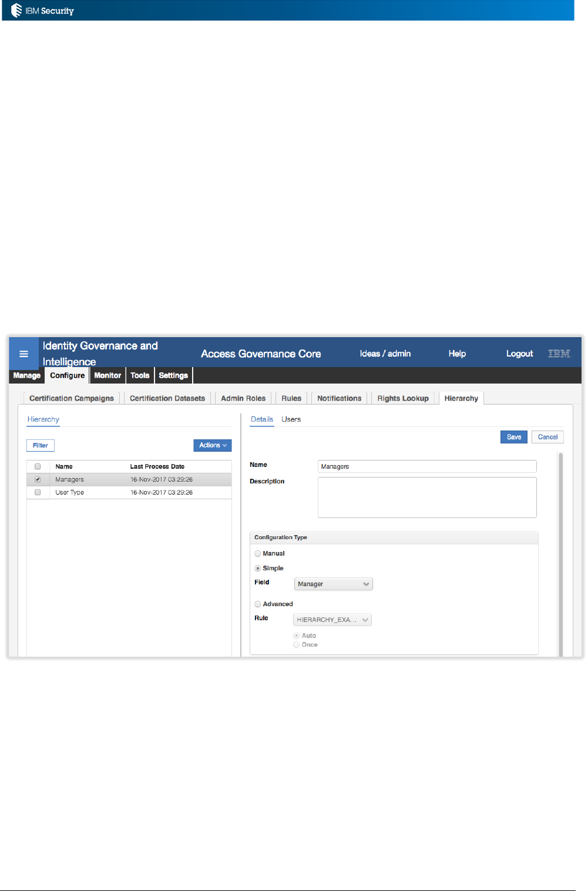Click the Filter button
This screenshot has width=588, height=891.
pos(41,445)
